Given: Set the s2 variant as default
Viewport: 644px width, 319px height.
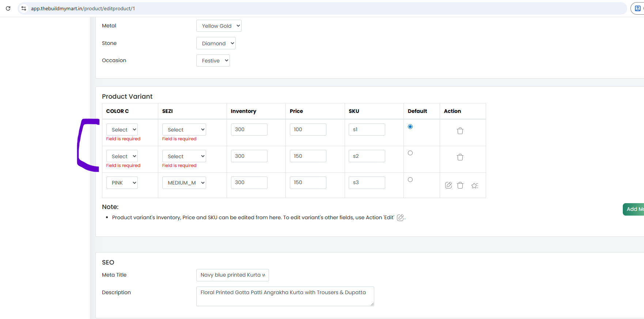Looking at the screenshot, I should (x=410, y=153).
